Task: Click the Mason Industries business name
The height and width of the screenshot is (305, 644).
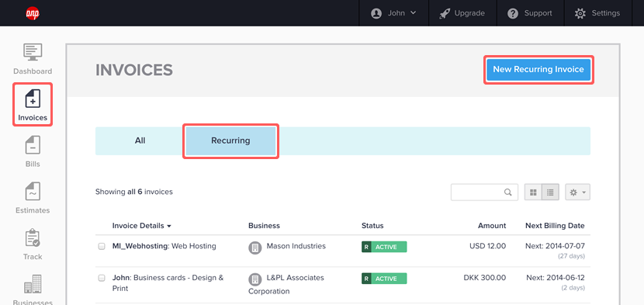Action: [296, 246]
